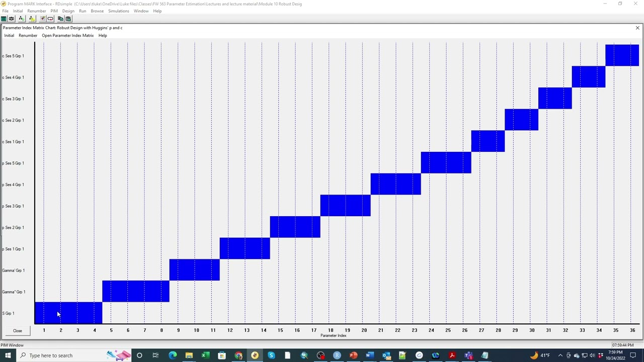Click the run model icon with green arrow

point(21,19)
